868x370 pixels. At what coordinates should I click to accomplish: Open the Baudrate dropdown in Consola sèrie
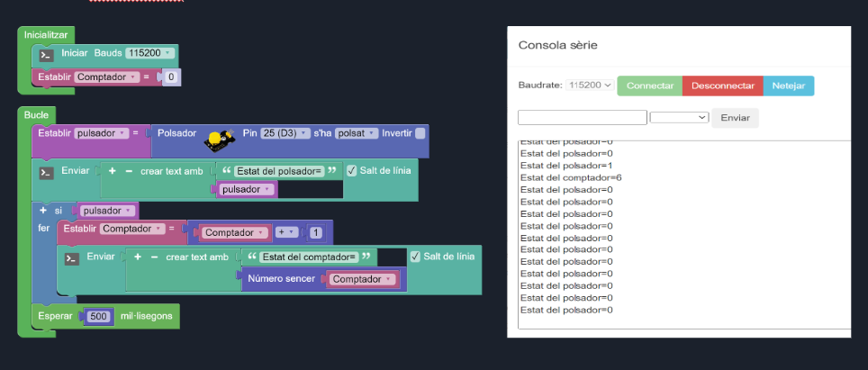pyautogui.click(x=591, y=86)
